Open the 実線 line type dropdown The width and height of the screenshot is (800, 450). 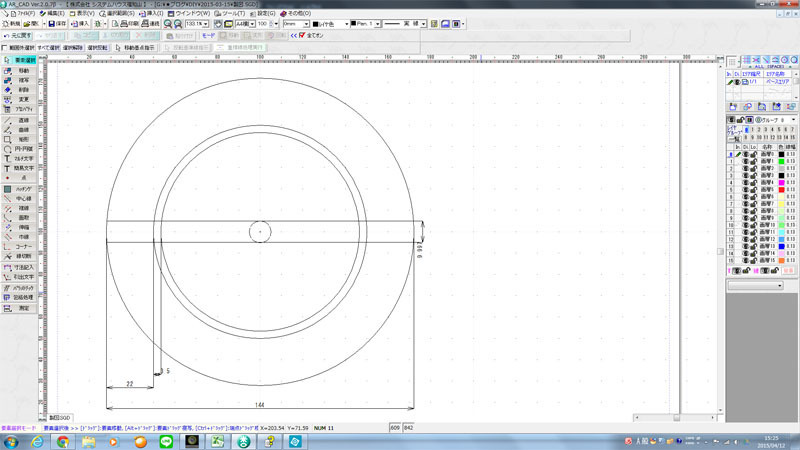423,24
